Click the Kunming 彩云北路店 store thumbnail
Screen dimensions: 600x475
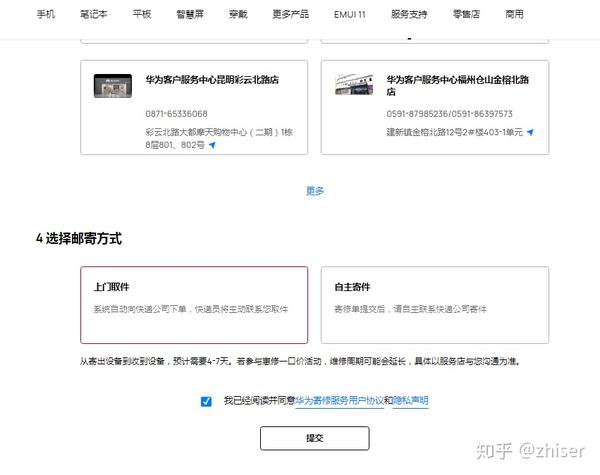(x=112, y=86)
